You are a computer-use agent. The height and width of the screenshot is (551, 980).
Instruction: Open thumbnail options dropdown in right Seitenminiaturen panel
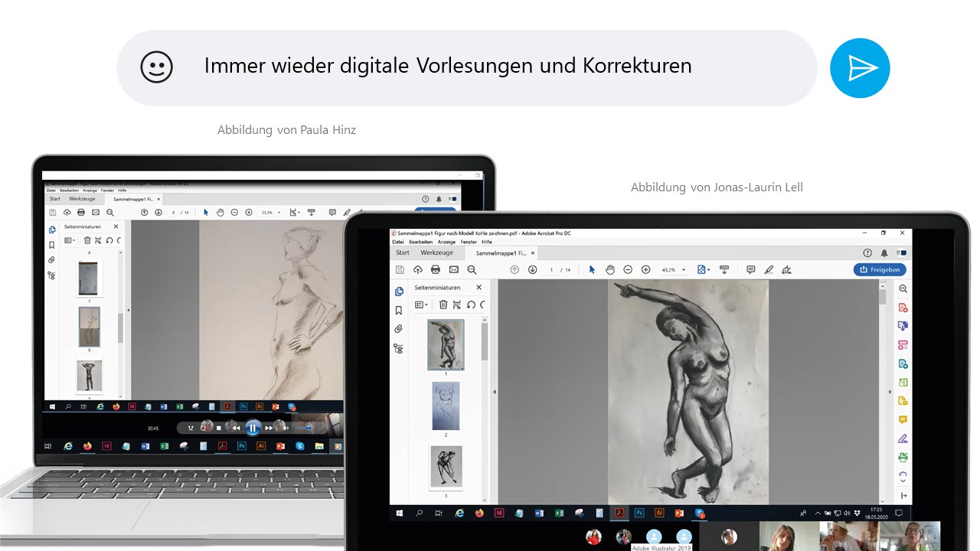pyautogui.click(x=420, y=305)
